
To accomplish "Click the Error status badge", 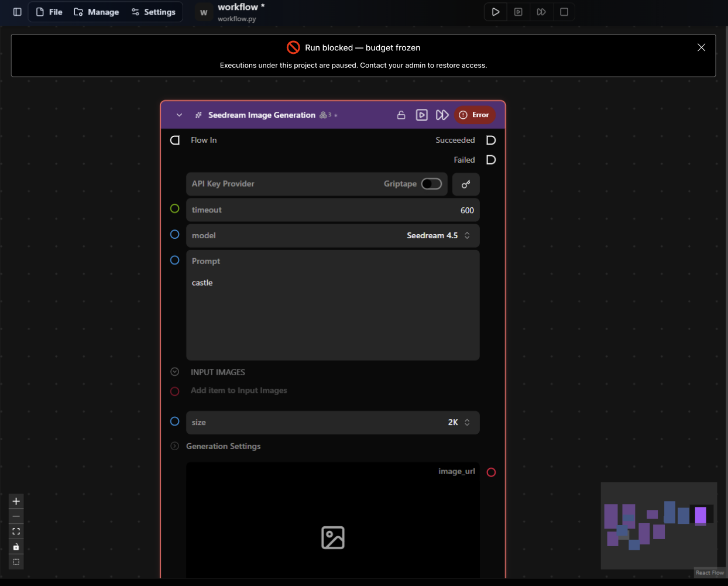I will point(475,115).
